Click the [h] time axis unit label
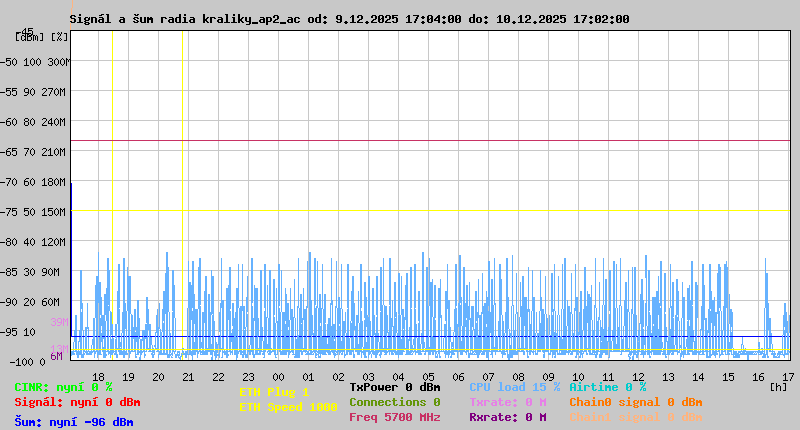This screenshot has height=430, width=800. tap(777, 386)
